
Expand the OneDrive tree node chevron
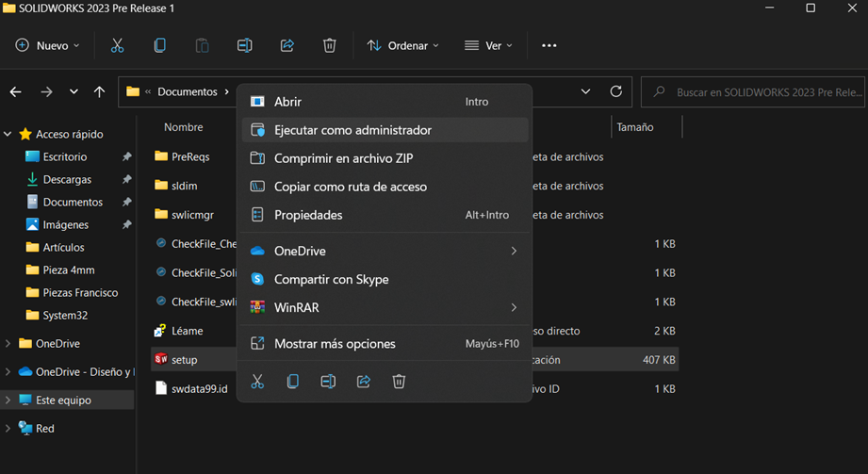pos(8,343)
